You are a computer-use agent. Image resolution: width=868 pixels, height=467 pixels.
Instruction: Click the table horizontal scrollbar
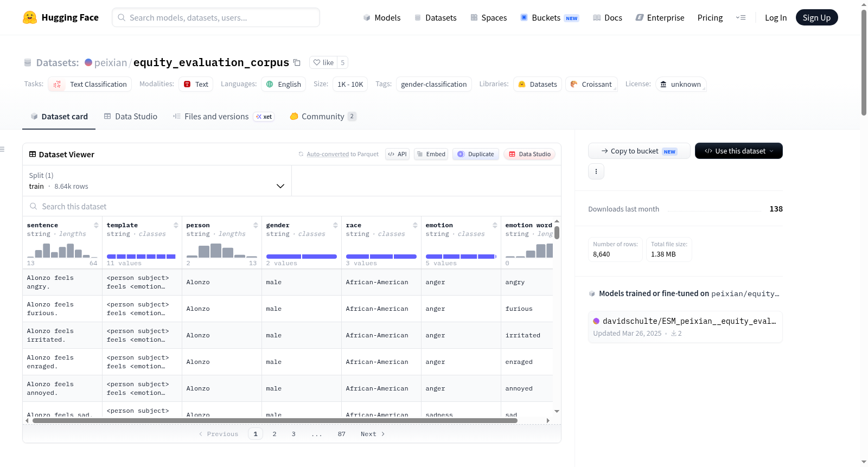275,420
